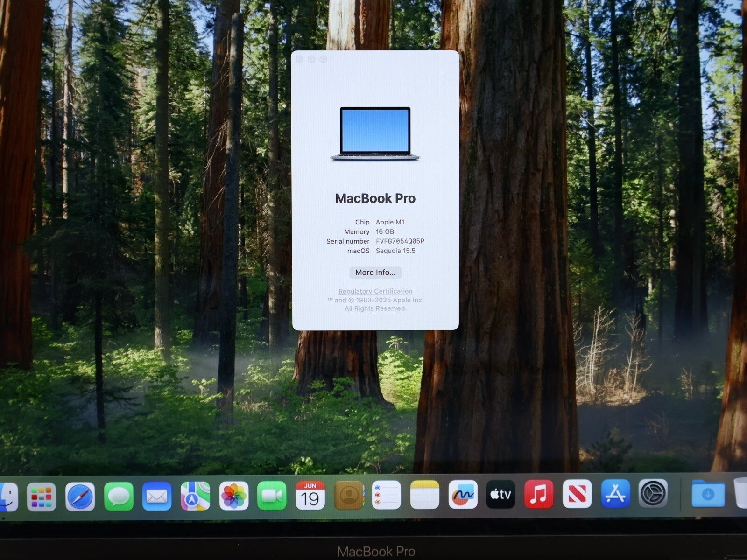This screenshot has height=560, width=747.
Task: Close the About This Mac window
Action: (x=300, y=59)
